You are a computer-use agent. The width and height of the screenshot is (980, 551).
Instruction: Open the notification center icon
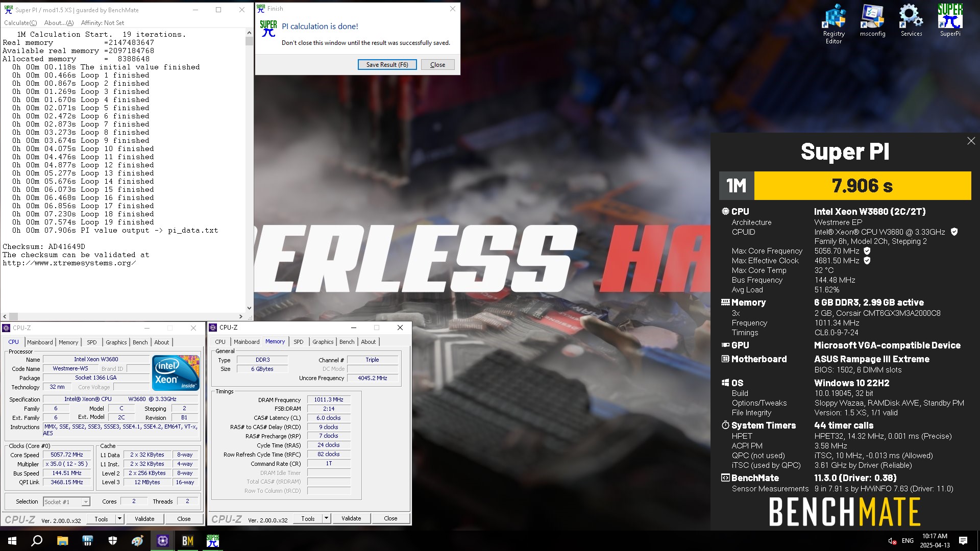[x=963, y=541]
